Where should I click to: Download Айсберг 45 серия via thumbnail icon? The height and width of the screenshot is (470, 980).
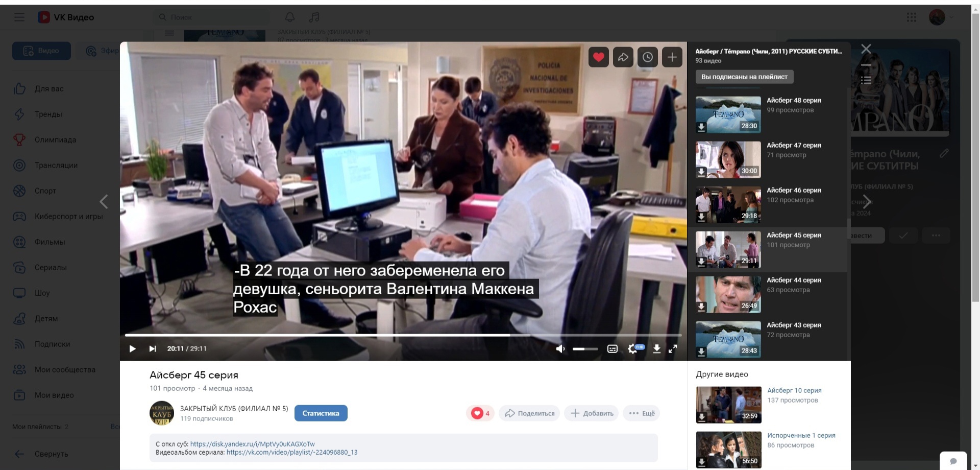702,262
